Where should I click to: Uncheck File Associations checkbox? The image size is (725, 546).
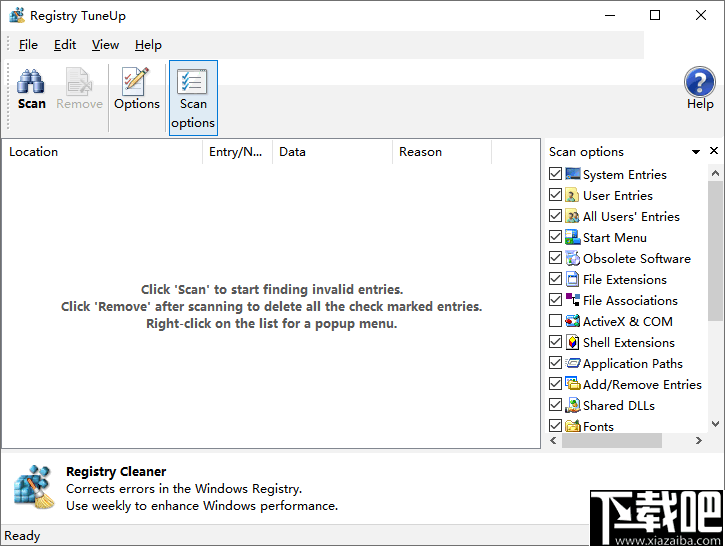coord(555,300)
